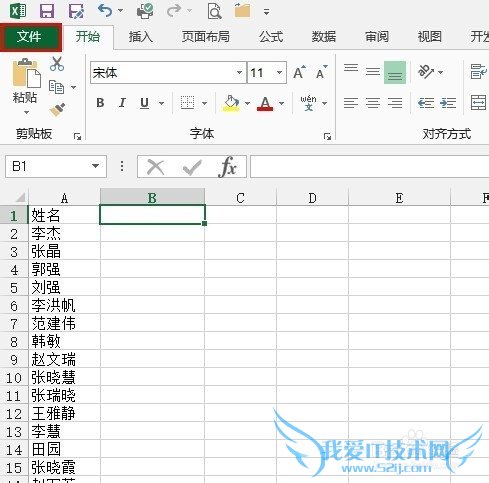The height and width of the screenshot is (483, 489).
Task: Open underline style dropdown arrow
Action: [161, 103]
